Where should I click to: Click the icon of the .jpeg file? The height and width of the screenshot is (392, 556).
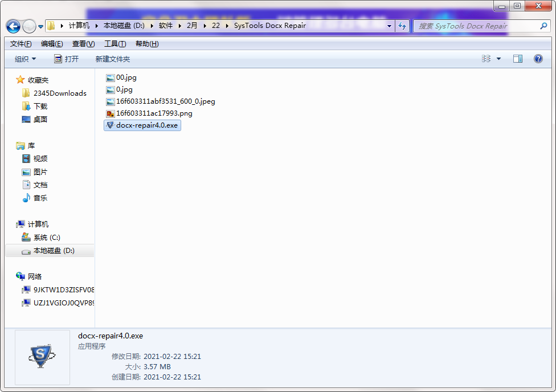tap(111, 102)
